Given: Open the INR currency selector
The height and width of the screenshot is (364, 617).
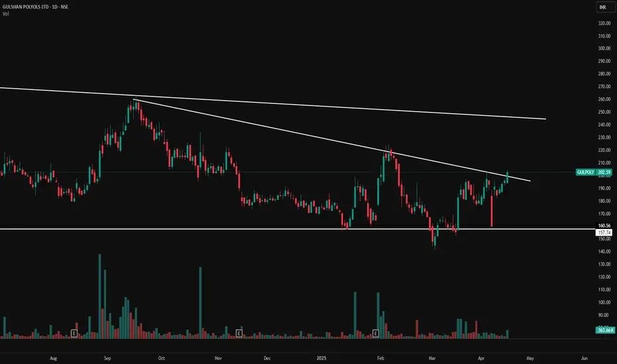Looking at the screenshot, I should click(605, 7).
